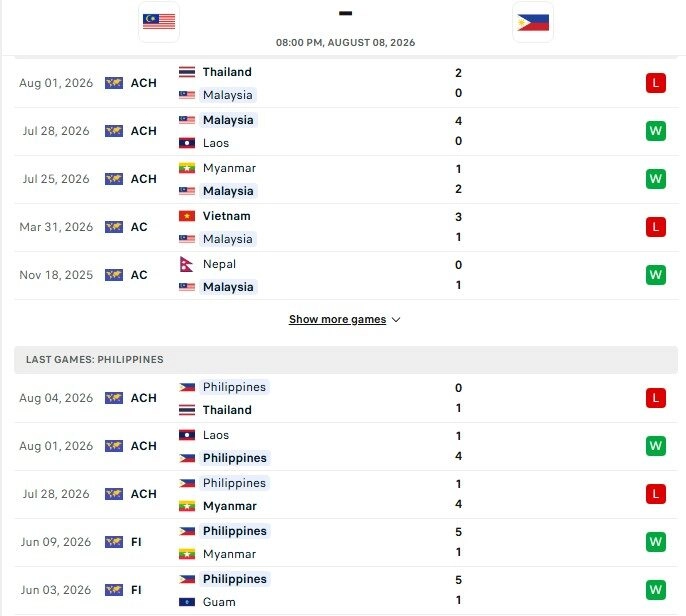Click the Philippines flag in the match header
The height and width of the screenshot is (616, 686).
coord(532,22)
